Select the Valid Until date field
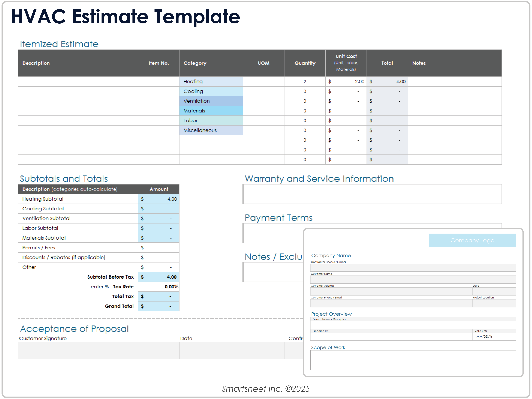This screenshot has height=399, width=532. click(494, 336)
